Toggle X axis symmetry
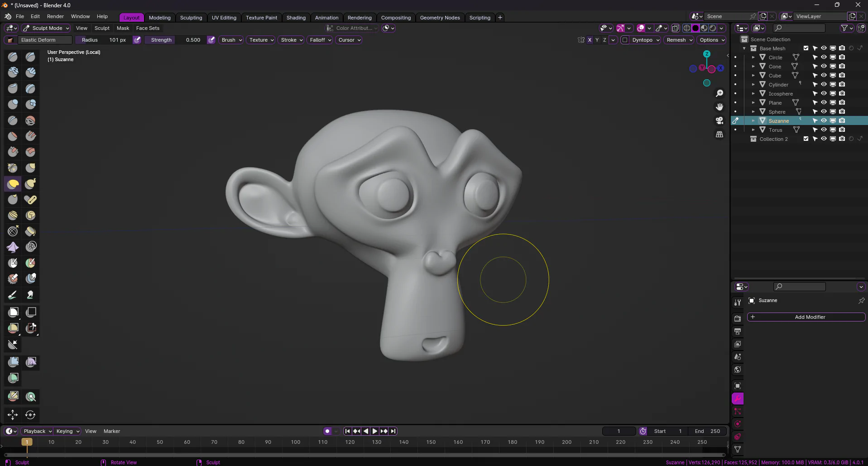Image resolution: width=868 pixels, height=466 pixels. point(590,40)
